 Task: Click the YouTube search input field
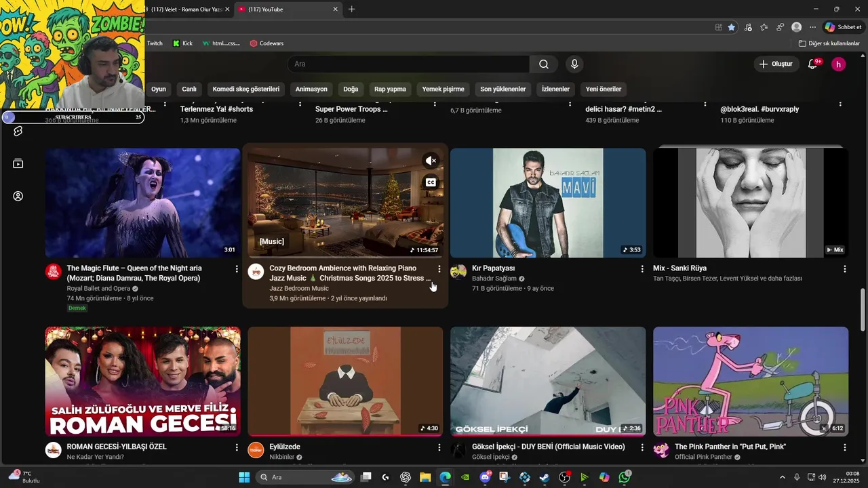(408, 64)
